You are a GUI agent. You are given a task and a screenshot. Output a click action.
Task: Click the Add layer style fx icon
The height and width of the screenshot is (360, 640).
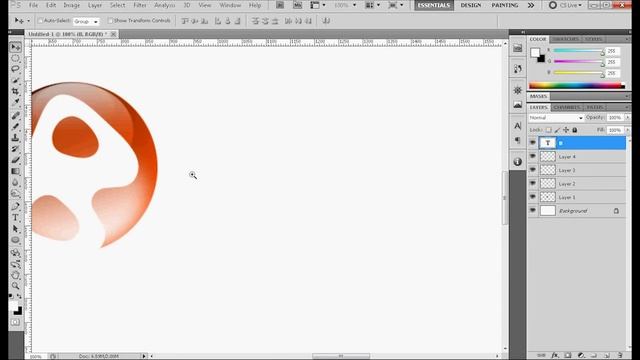(555, 356)
